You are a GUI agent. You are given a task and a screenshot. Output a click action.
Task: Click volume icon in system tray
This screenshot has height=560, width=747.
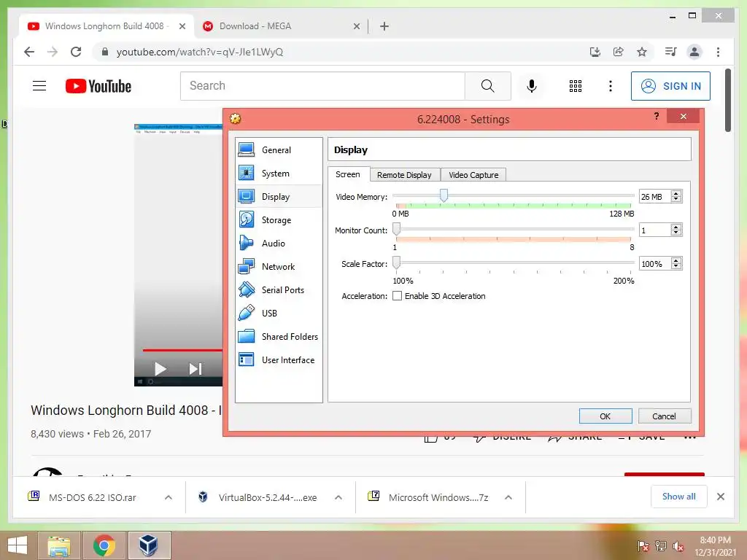click(x=678, y=546)
